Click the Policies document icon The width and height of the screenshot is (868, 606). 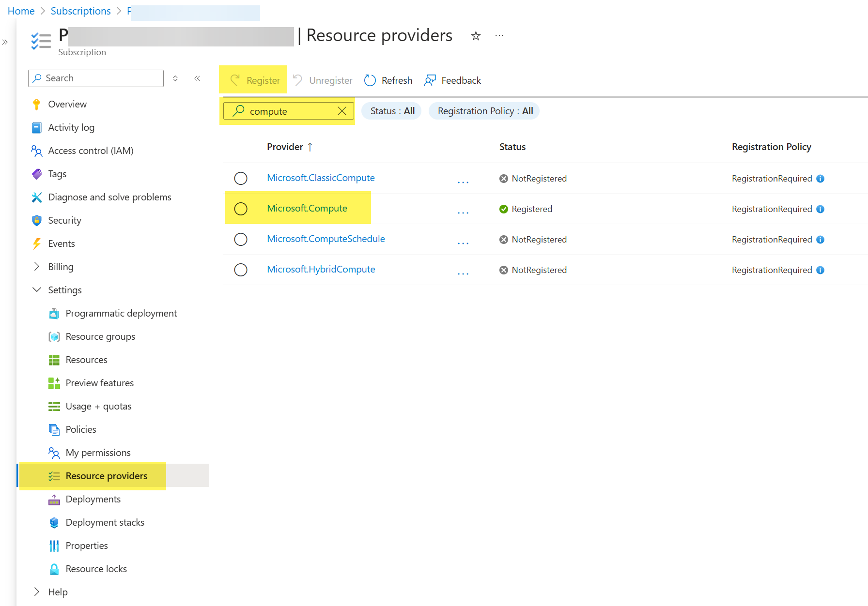(x=54, y=429)
